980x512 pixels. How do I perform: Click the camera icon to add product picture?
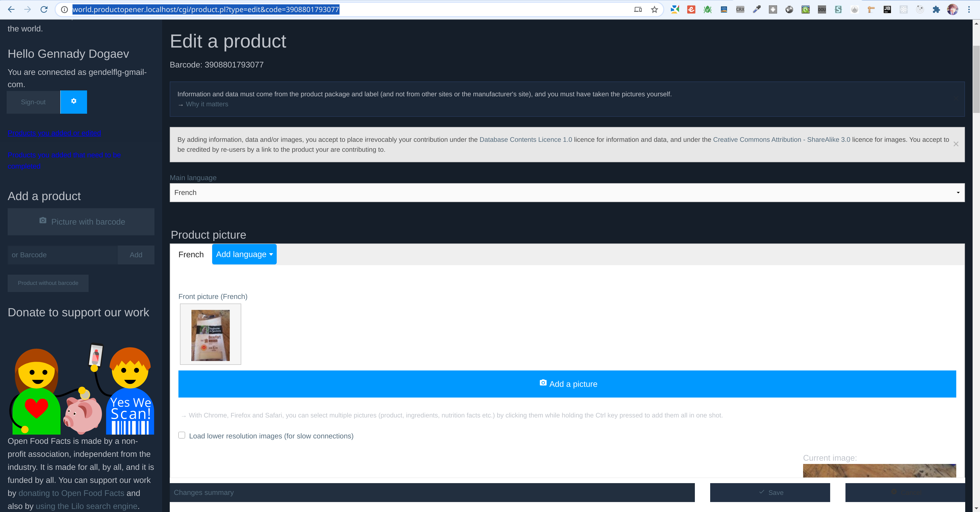[543, 383]
